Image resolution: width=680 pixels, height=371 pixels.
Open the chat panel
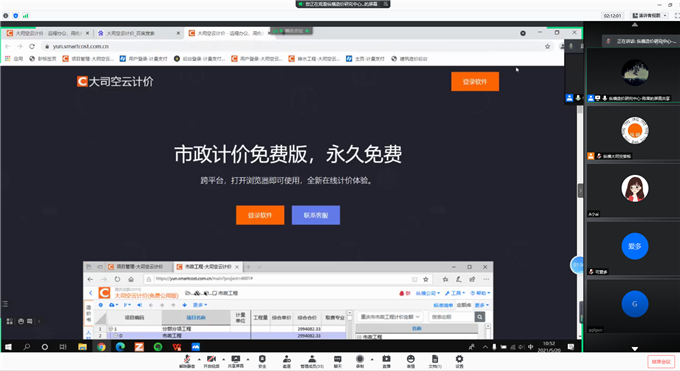[337, 361]
